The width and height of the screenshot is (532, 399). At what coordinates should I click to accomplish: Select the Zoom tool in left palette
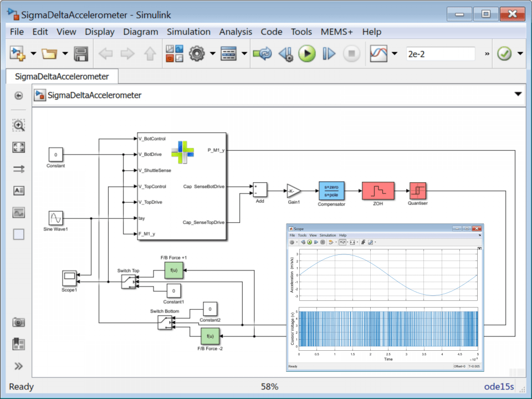(19, 125)
